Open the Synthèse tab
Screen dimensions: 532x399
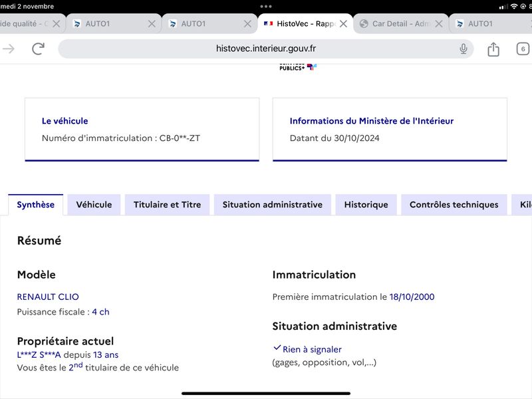pyautogui.click(x=36, y=205)
